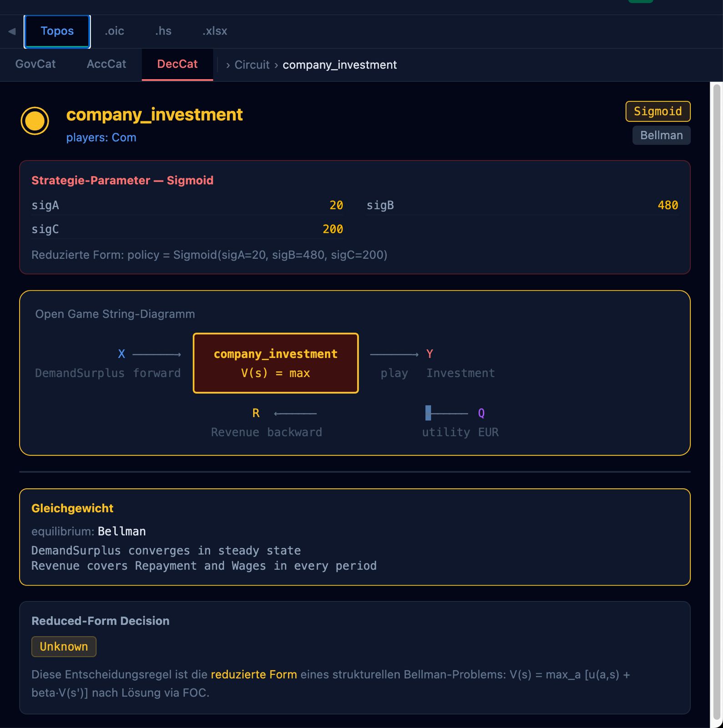723x728 pixels.
Task: Select the AccCat tab
Action: click(106, 64)
